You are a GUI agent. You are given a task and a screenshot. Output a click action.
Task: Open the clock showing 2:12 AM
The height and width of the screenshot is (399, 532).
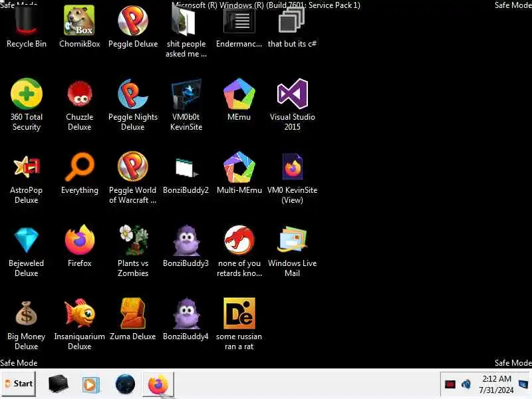click(496, 384)
